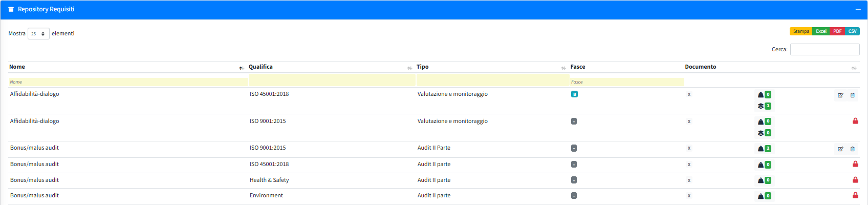Focus the Nome column filter field

[128, 82]
